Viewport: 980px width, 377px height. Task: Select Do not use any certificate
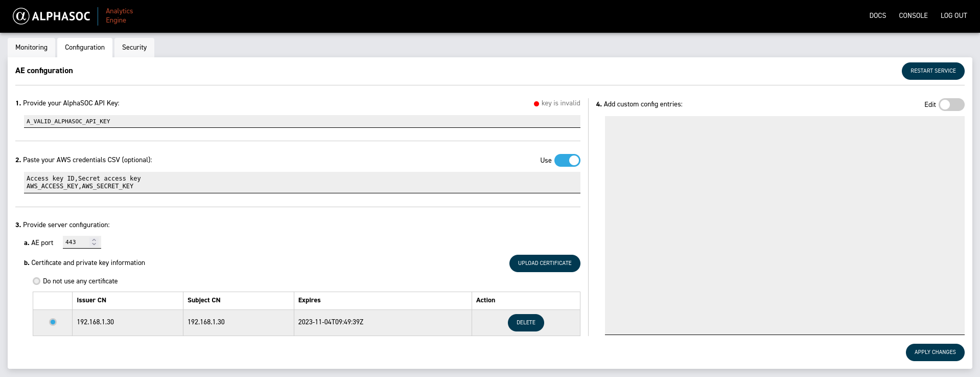coord(36,281)
